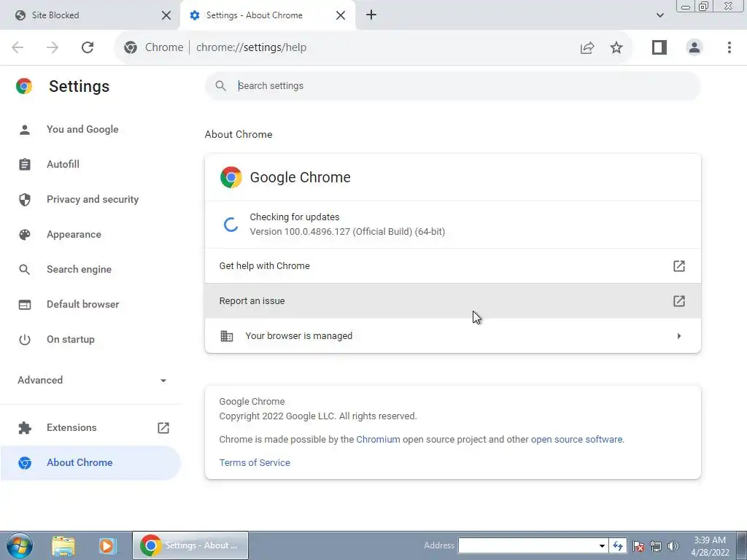Click the forward navigation arrow
Image resolution: width=747 pixels, height=560 pixels.
(x=53, y=47)
